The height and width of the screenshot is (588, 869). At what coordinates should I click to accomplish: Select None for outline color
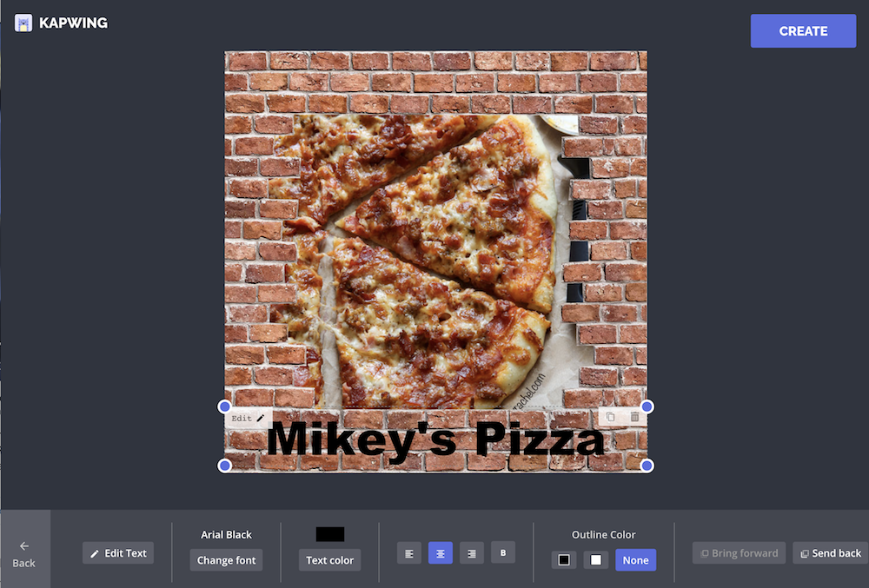(636, 560)
